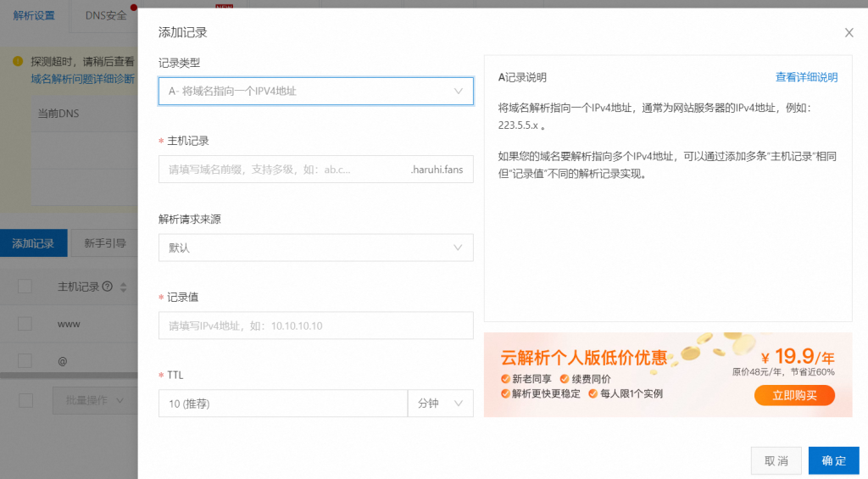Check the box next to 批量操作
Viewport: 868px width, 479px height.
(x=25, y=400)
